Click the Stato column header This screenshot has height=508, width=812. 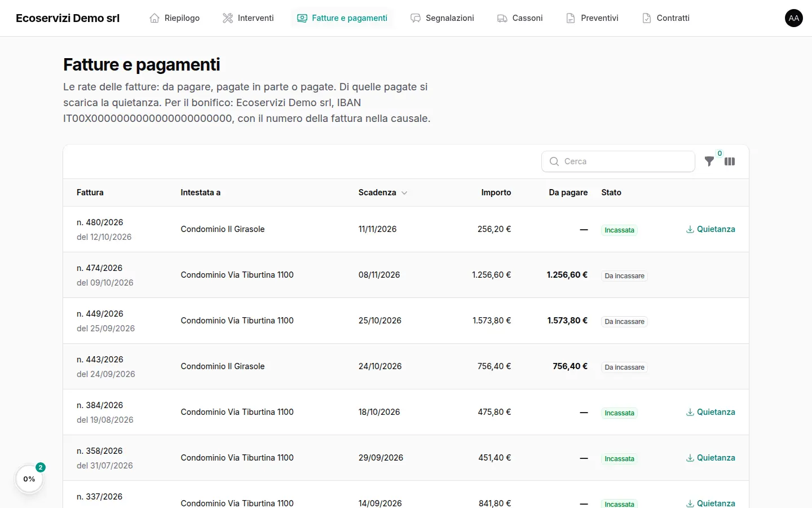pos(611,192)
